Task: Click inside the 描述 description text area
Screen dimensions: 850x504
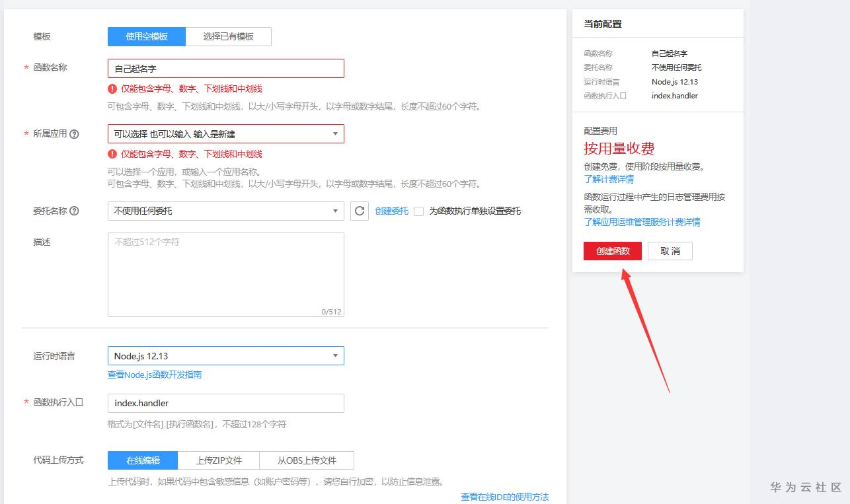Action: coord(225,274)
